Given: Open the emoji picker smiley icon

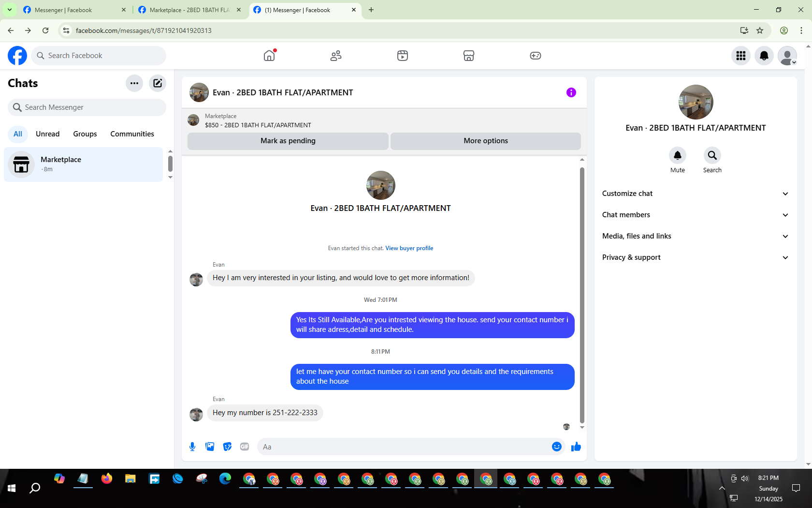Looking at the screenshot, I should 557,447.
